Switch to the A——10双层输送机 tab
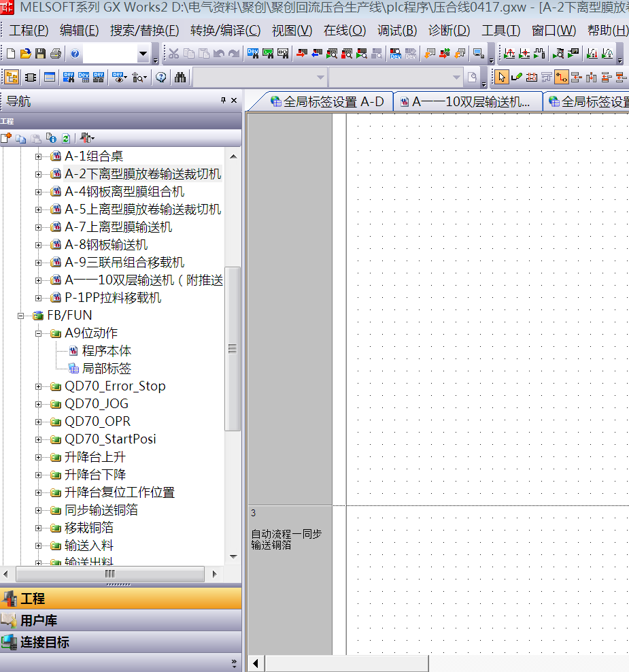Screen dimensions: 629x672 [x=468, y=102]
